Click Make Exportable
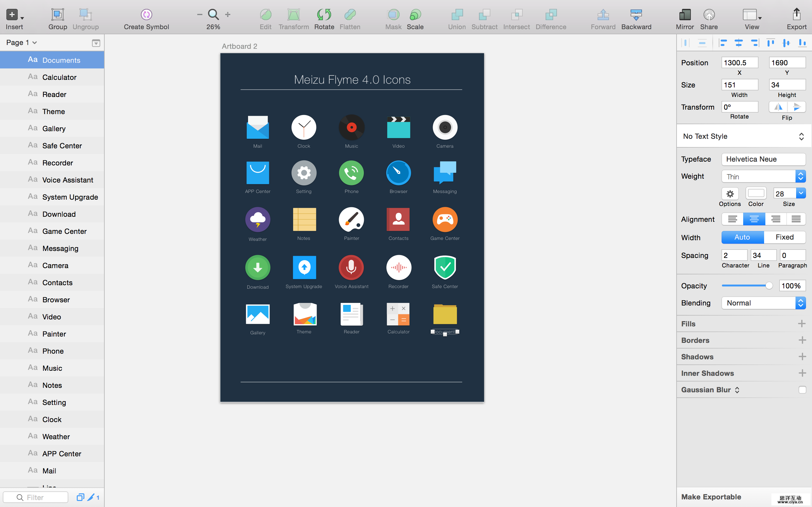Image resolution: width=812 pixels, height=507 pixels. click(711, 497)
